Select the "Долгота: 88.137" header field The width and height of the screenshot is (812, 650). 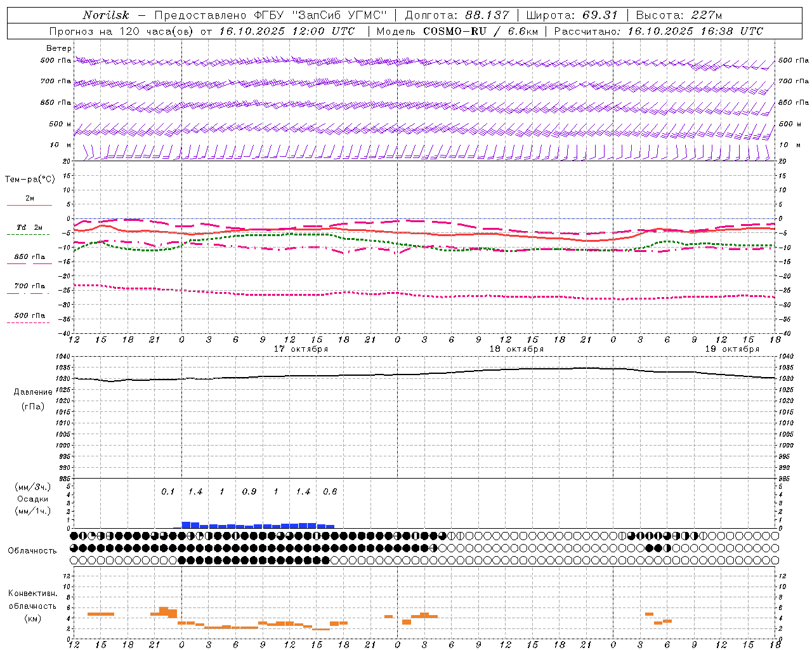coord(457,15)
